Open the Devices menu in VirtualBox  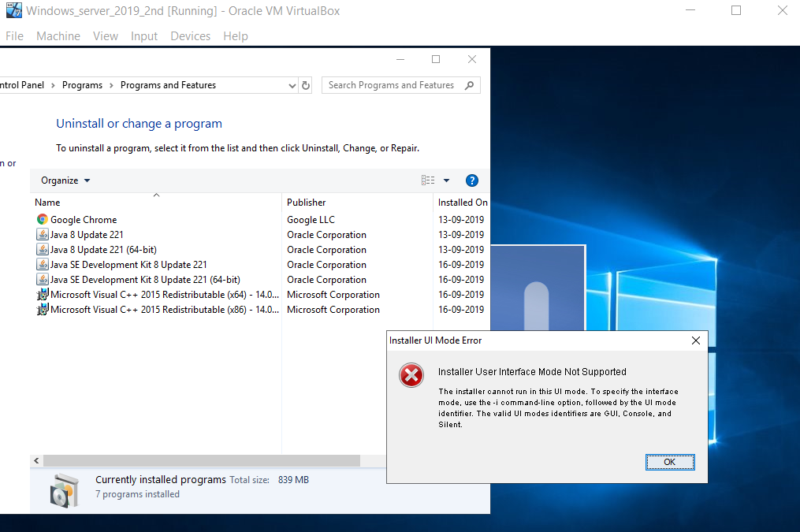pyautogui.click(x=190, y=36)
